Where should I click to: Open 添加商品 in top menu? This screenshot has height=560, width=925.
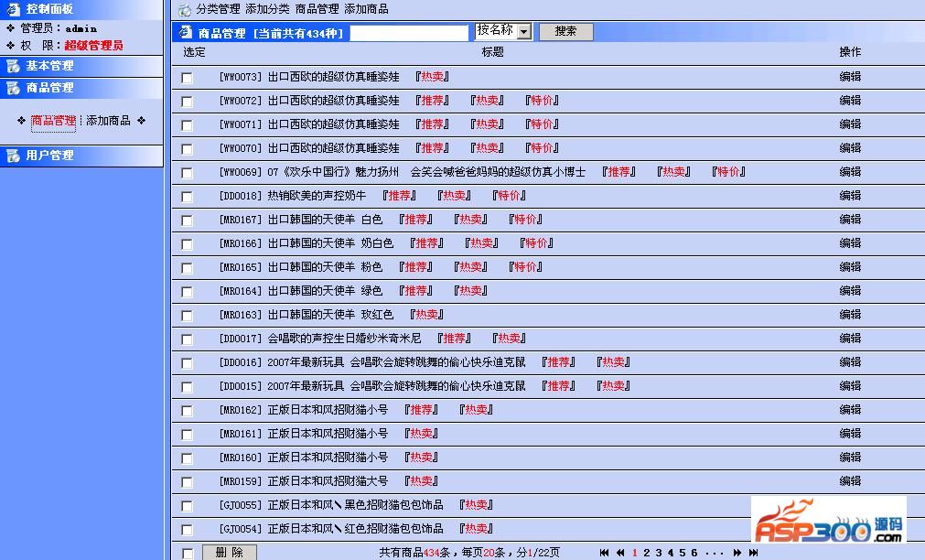click(x=366, y=9)
